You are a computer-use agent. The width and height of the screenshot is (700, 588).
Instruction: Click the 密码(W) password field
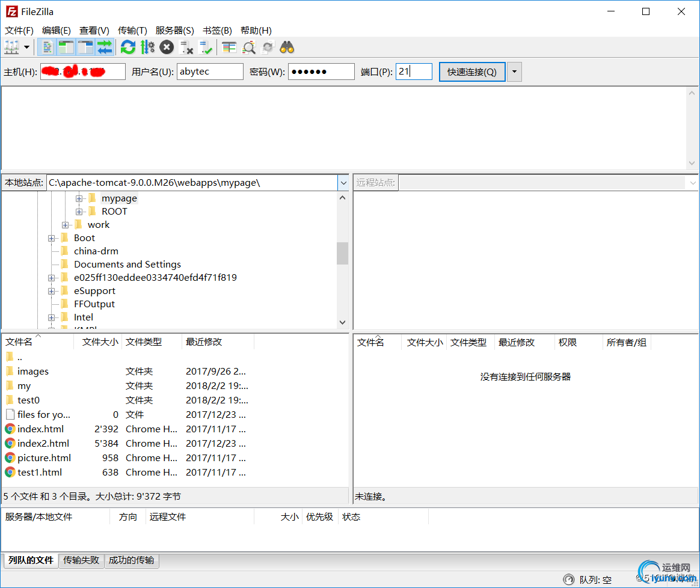click(321, 72)
